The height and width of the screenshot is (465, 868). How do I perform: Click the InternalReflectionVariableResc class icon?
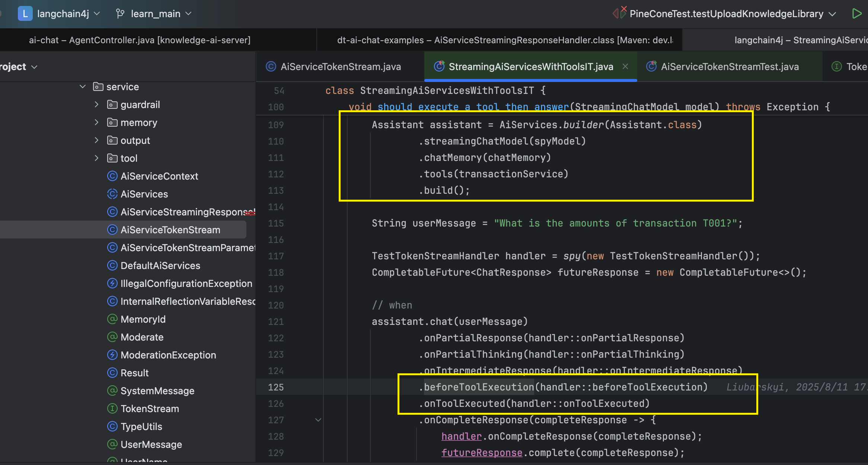pyautogui.click(x=112, y=301)
